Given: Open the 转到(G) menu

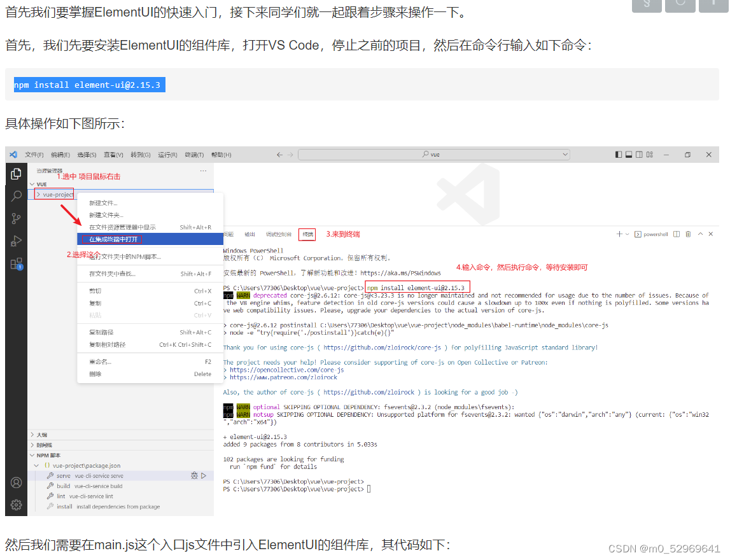Looking at the screenshot, I should pyautogui.click(x=140, y=155).
